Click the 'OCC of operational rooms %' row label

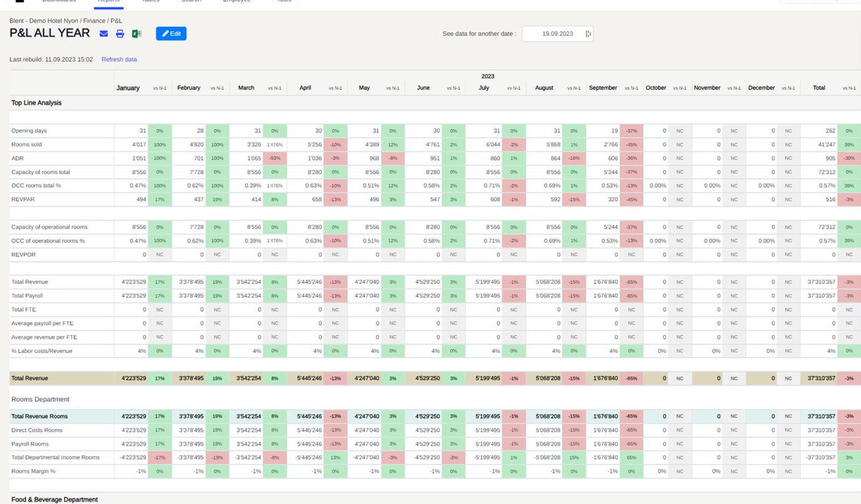48,241
